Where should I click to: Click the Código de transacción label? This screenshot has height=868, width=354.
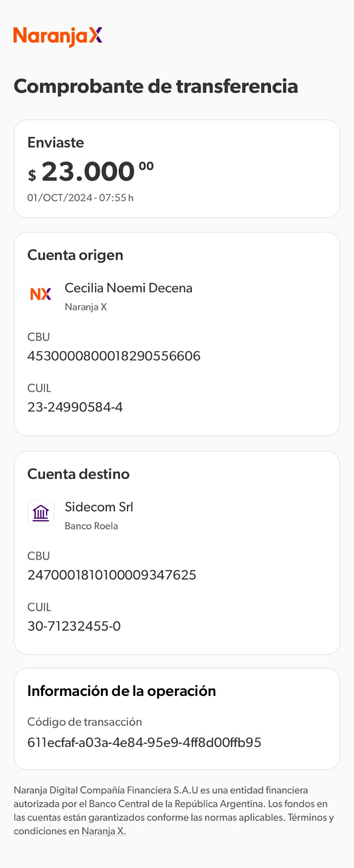coord(85,722)
